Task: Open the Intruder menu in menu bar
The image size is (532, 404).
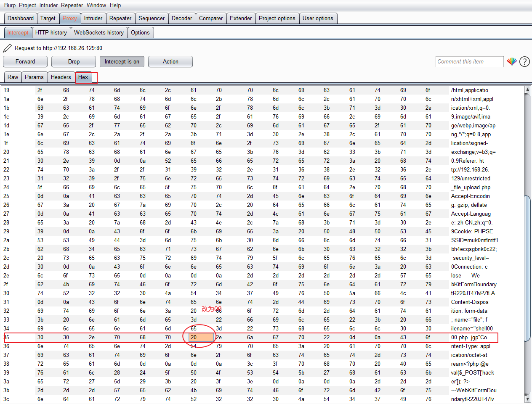Action: point(49,5)
